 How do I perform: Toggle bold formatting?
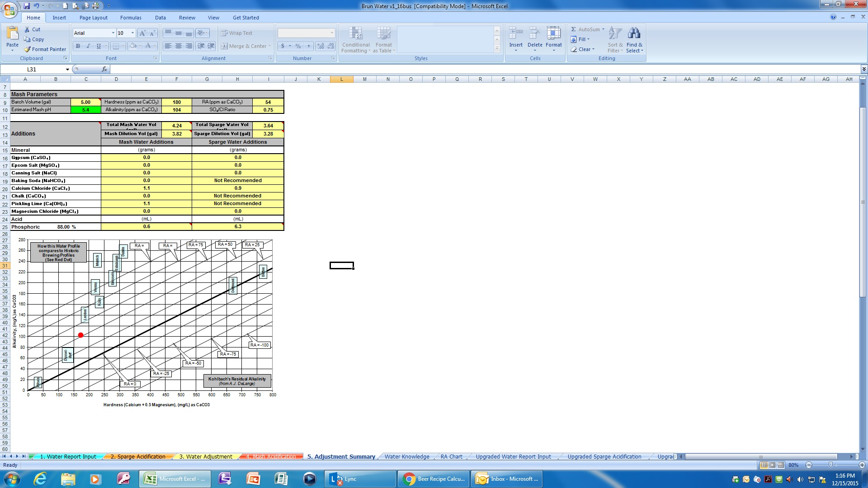click(78, 46)
